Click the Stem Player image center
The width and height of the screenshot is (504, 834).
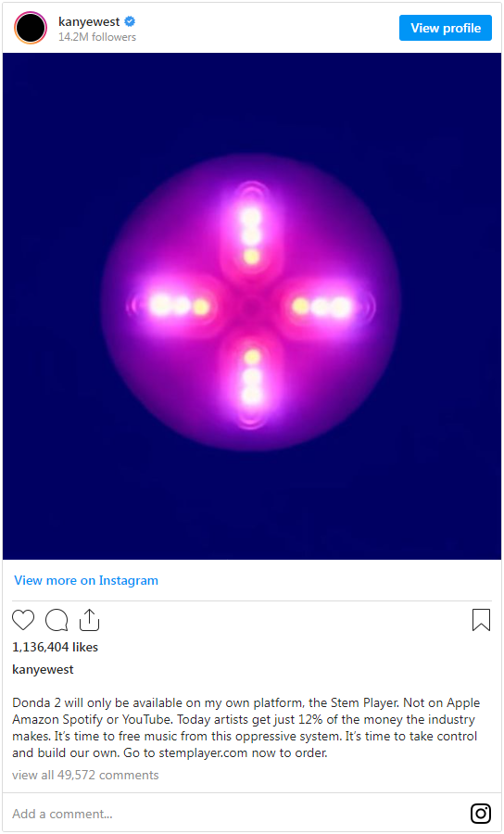[250, 306]
